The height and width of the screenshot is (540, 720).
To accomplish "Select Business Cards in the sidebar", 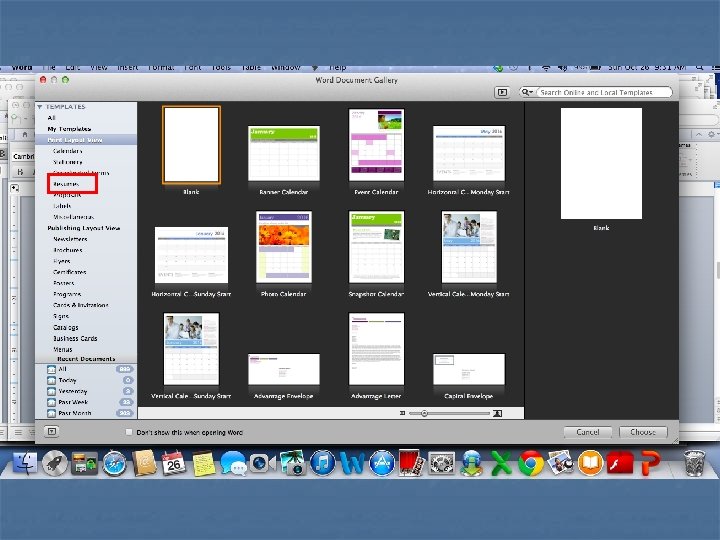I will 75,338.
